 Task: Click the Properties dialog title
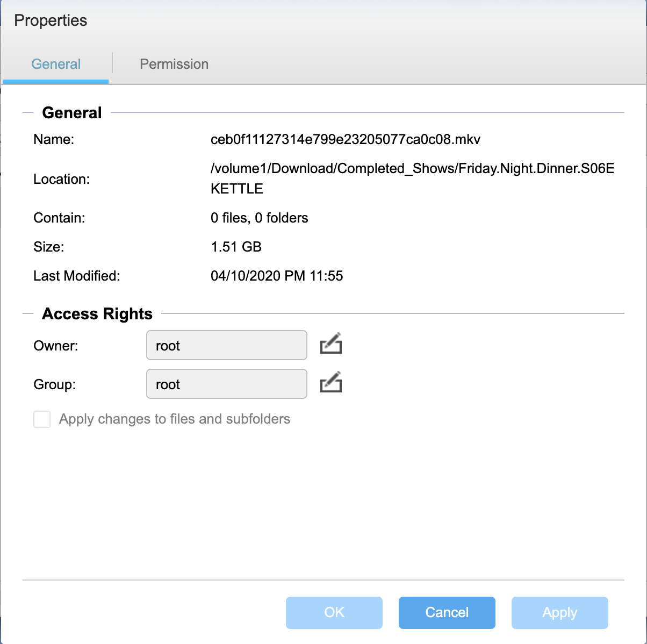click(x=51, y=20)
